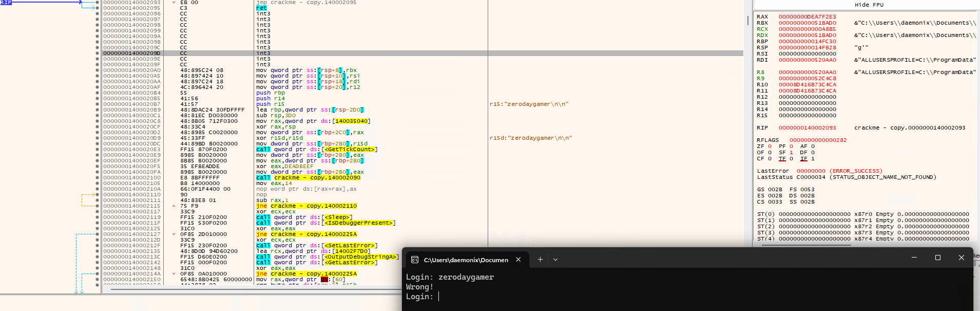Select the push rbp instruction
Screen dimensions: 980x311
click(x=271, y=93)
